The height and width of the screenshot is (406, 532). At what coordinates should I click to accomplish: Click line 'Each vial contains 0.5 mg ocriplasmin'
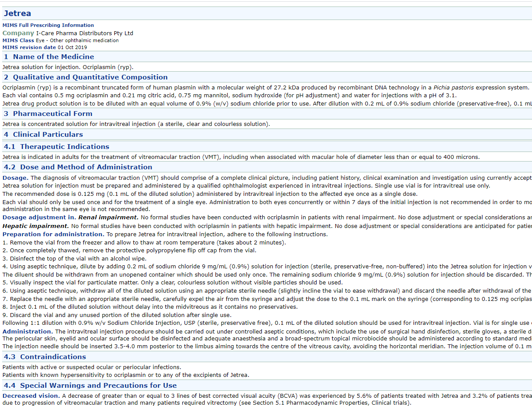[229, 96]
